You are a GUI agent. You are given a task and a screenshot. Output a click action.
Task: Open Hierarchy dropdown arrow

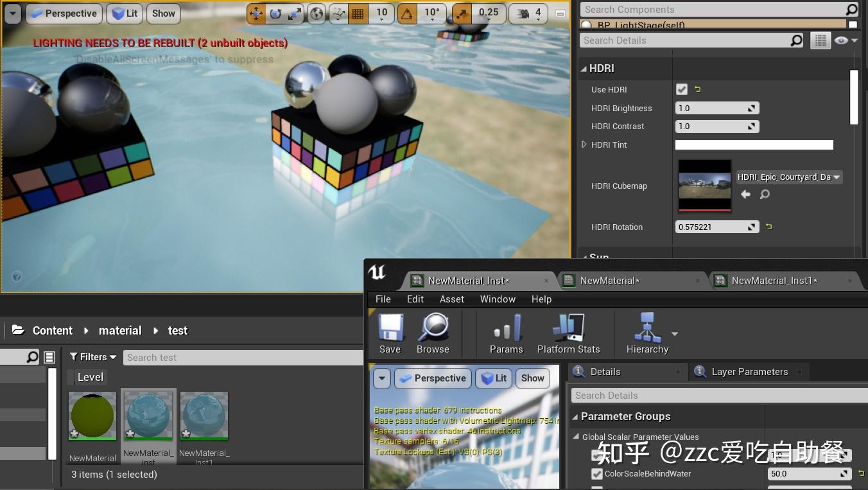click(x=675, y=334)
